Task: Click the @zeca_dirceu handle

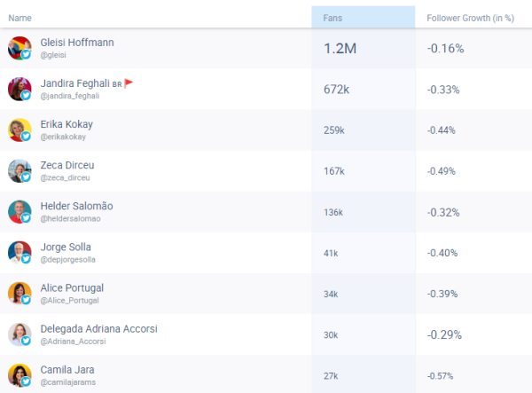Action: [67, 177]
